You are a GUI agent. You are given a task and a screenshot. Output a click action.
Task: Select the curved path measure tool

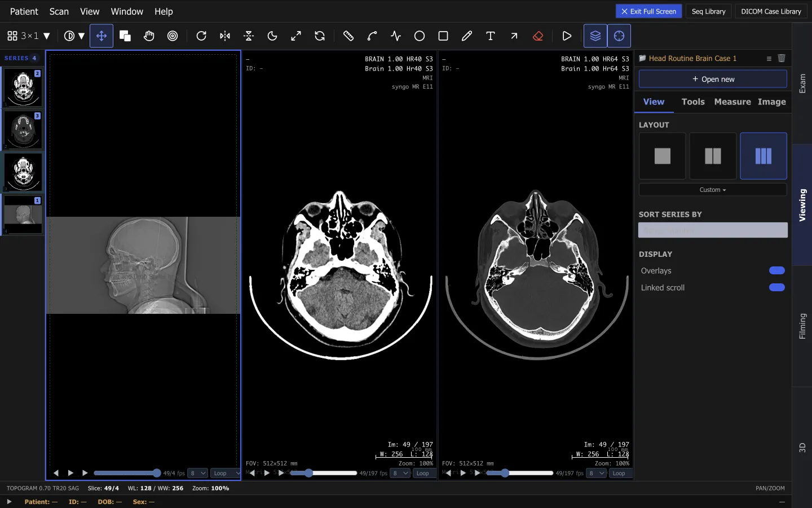(x=372, y=36)
